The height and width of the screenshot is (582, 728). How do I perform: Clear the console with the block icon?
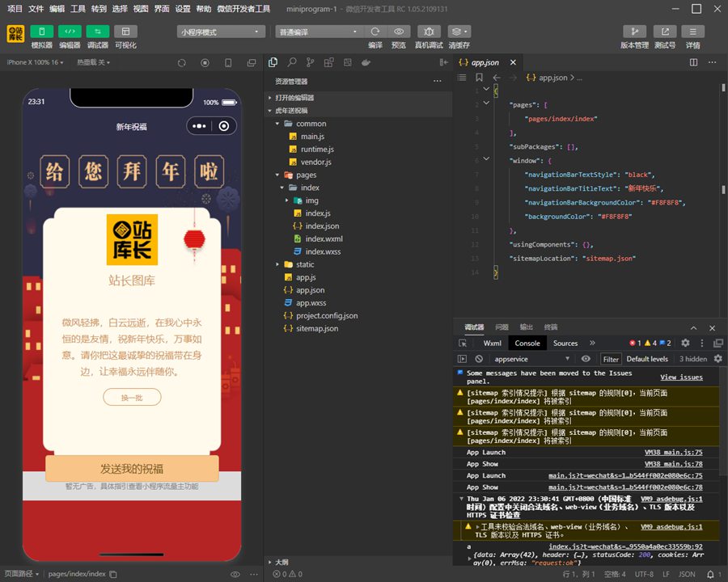tap(479, 359)
